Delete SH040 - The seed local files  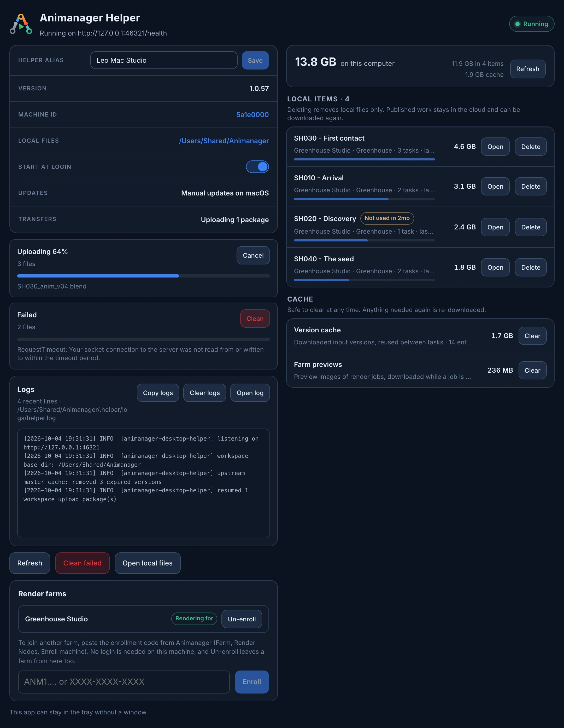(x=531, y=267)
